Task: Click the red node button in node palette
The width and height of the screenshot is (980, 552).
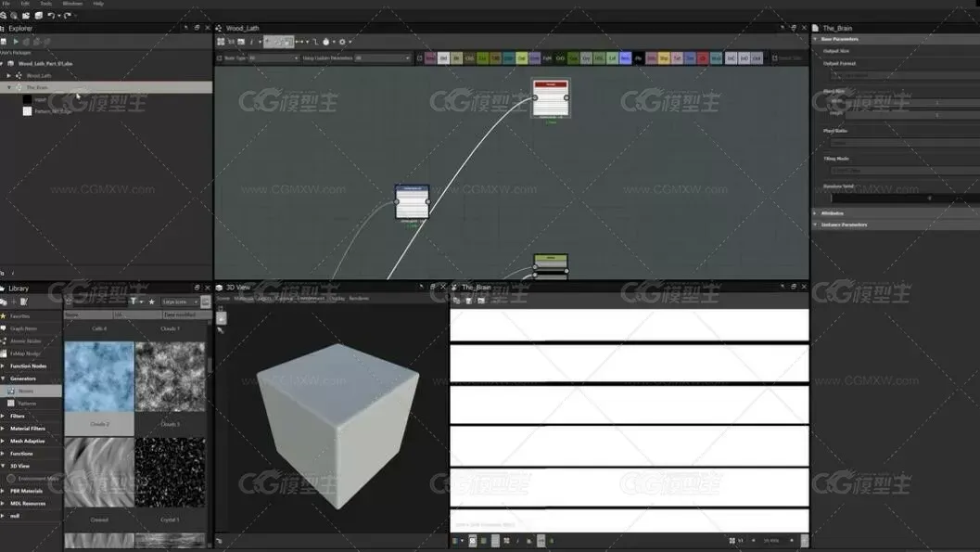Action: click(703, 58)
